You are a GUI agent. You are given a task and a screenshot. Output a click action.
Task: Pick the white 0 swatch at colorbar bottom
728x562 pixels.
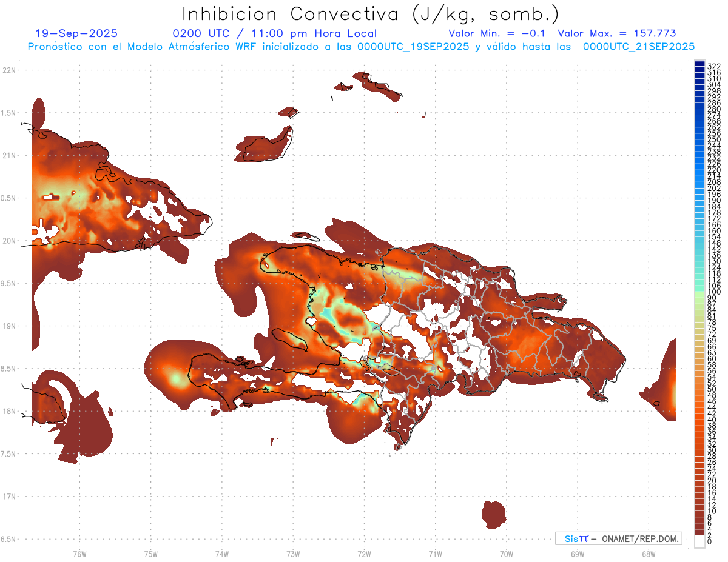699,543
